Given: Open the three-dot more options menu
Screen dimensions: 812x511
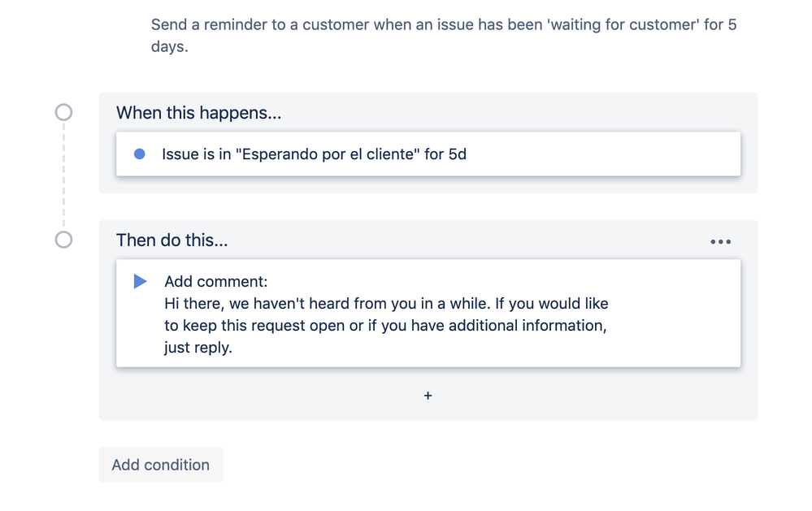Looking at the screenshot, I should [720, 242].
